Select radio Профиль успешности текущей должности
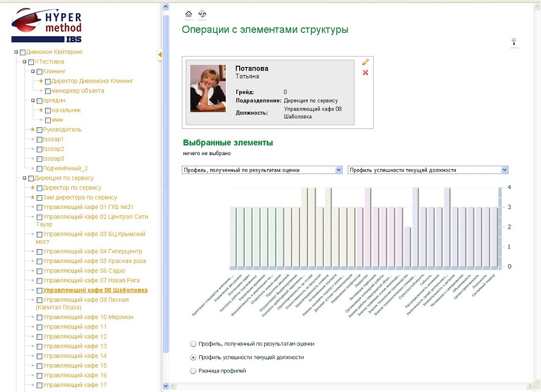Screen dimensions: 541x392 point(193,358)
